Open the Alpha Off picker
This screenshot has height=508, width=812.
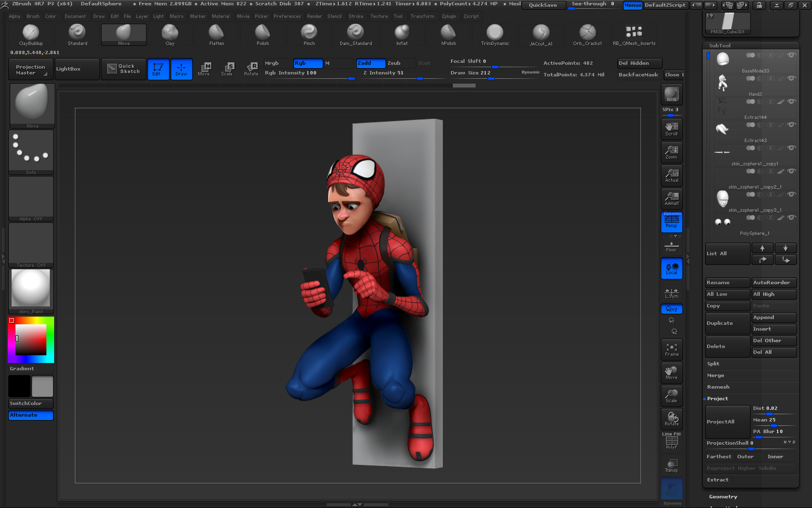click(x=31, y=199)
